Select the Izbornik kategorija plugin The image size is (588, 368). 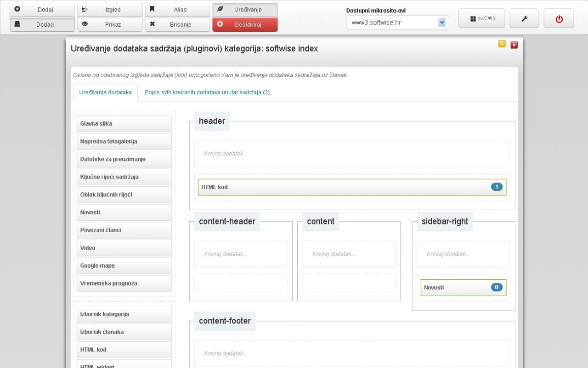click(124, 314)
